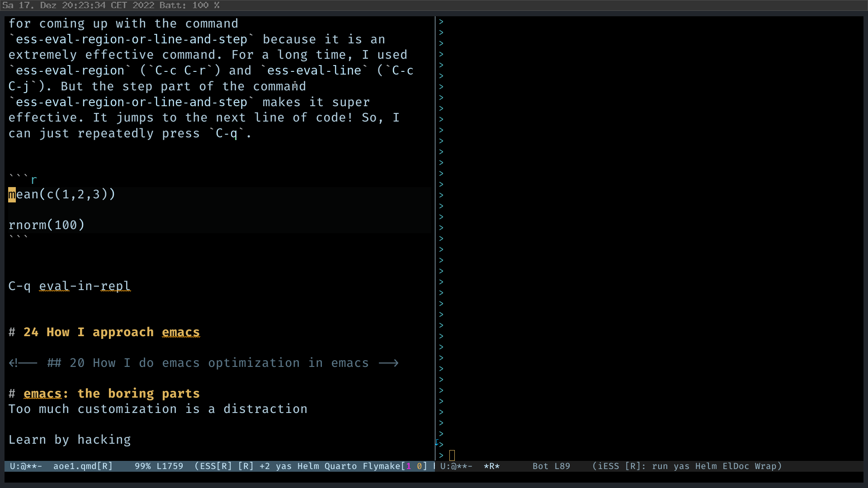Click the `ess-eval-line` text

tap(315, 70)
